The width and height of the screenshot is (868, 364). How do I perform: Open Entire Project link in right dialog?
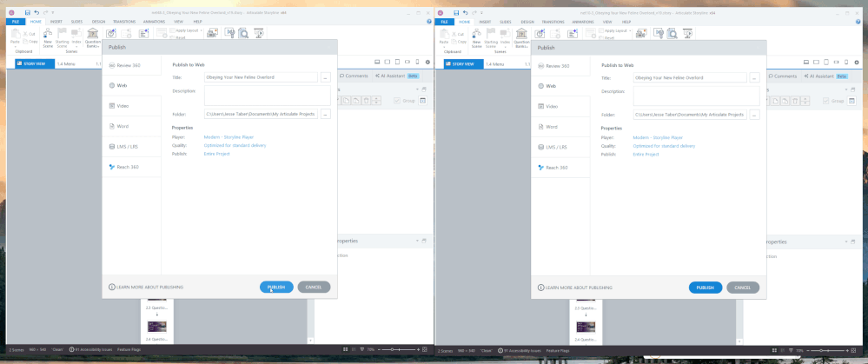point(646,155)
